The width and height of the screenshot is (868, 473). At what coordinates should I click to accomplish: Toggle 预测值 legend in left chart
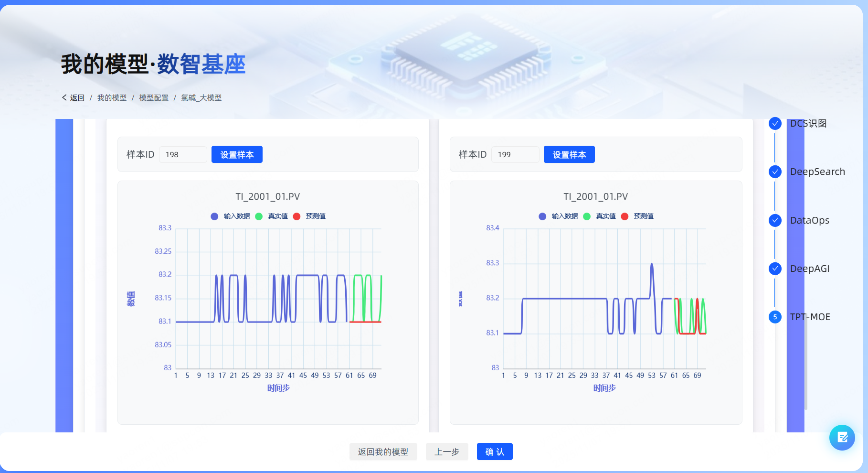tap(310, 216)
